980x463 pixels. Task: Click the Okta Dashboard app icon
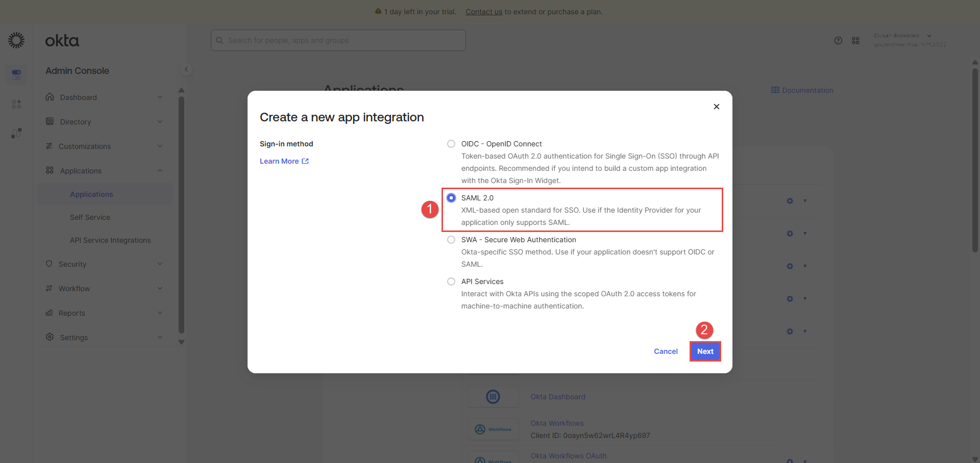click(493, 397)
